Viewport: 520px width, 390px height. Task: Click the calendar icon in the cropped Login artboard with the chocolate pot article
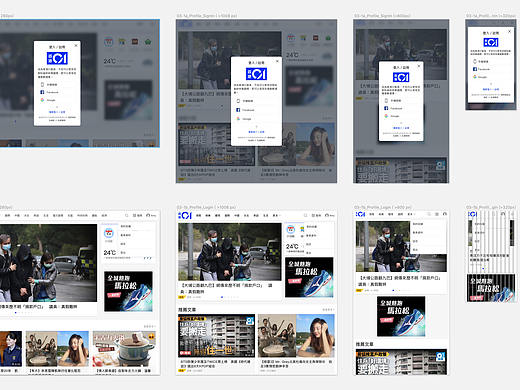tap(109, 233)
